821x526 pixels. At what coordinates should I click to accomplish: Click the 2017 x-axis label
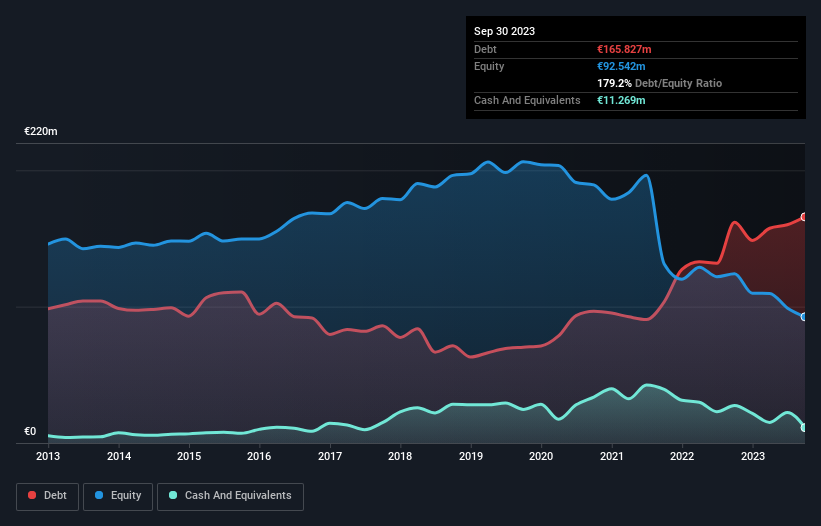pos(330,456)
